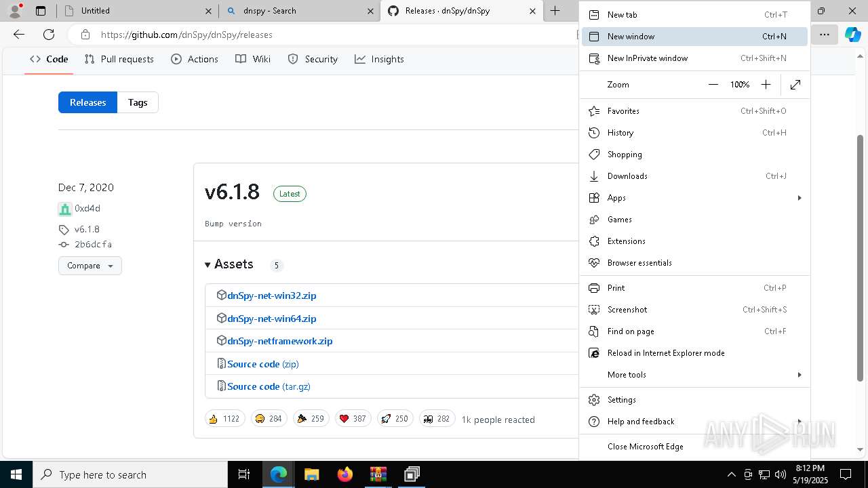Screen dimensions: 868x488
Task: Launch Firefox from taskbar
Action: point(345,474)
